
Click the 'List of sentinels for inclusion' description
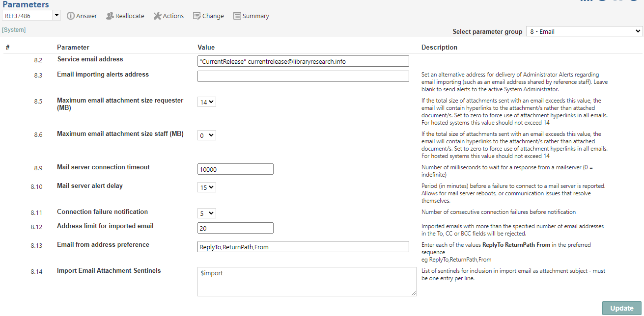(x=513, y=275)
